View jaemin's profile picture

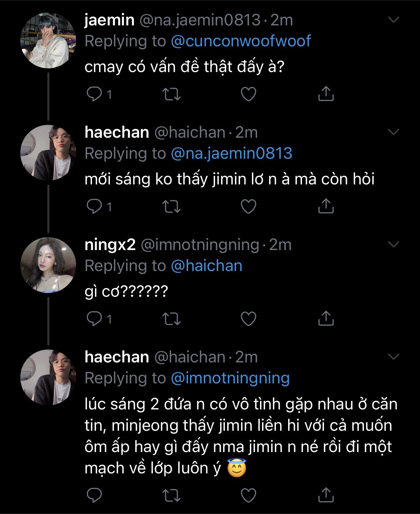click(x=48, y=41)
